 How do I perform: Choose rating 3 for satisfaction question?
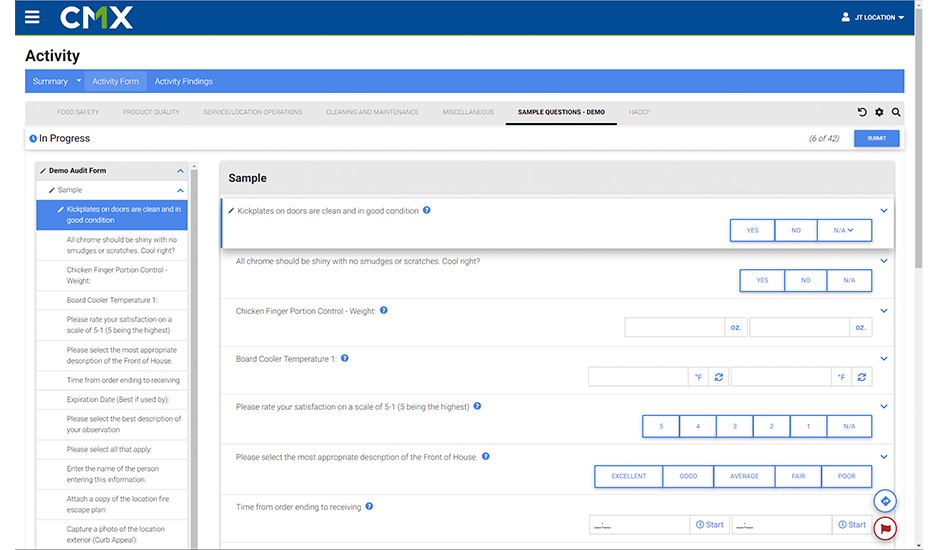pos(734,426)
